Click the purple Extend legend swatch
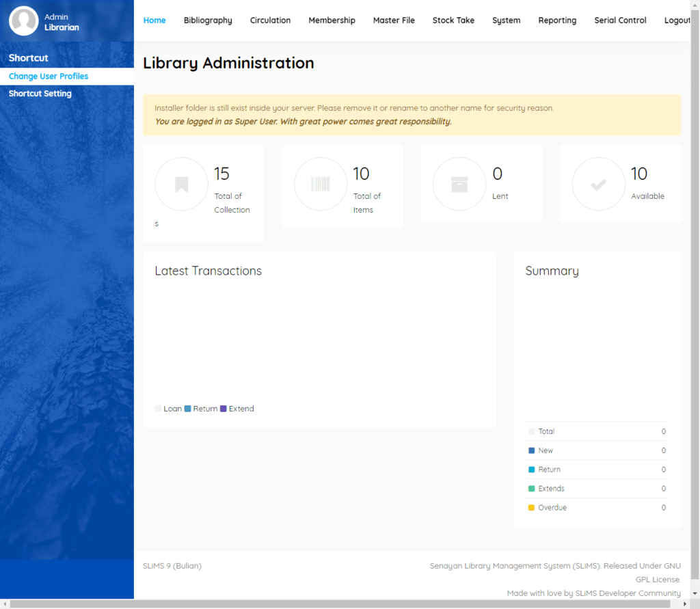The width and height of the screenshot is (700, 609). pos(224,409)
